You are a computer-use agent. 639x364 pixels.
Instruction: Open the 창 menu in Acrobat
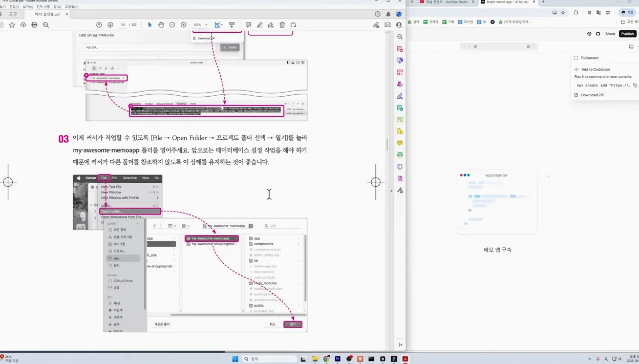tap(57, 7)
